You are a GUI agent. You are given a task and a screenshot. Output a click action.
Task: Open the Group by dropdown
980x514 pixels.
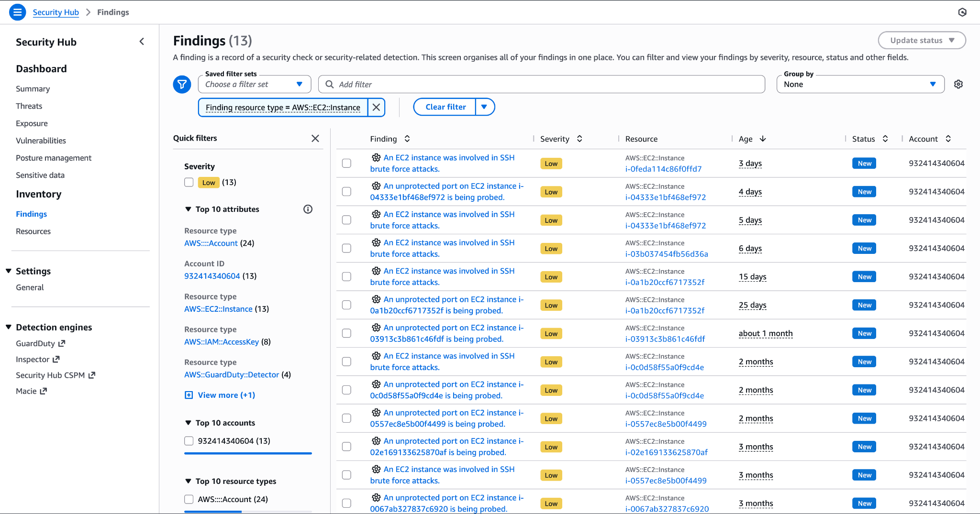(860, 84)
